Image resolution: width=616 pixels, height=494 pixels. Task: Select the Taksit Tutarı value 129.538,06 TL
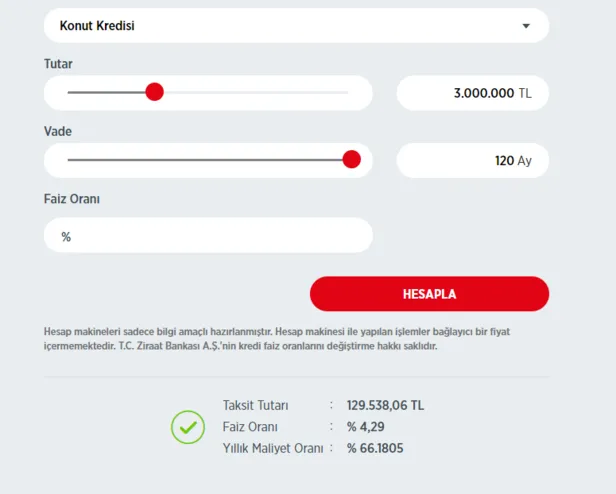click(x=386, y=405)
